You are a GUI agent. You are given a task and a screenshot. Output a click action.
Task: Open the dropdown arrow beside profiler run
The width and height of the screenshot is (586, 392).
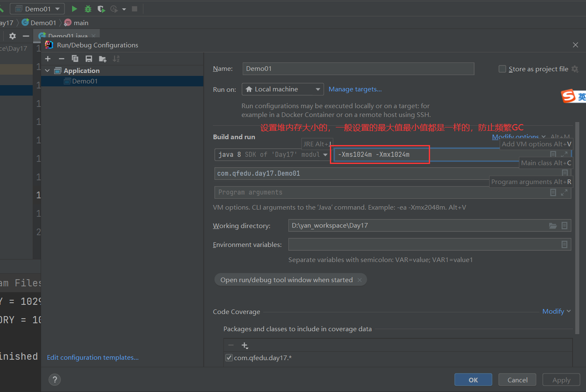124,9
